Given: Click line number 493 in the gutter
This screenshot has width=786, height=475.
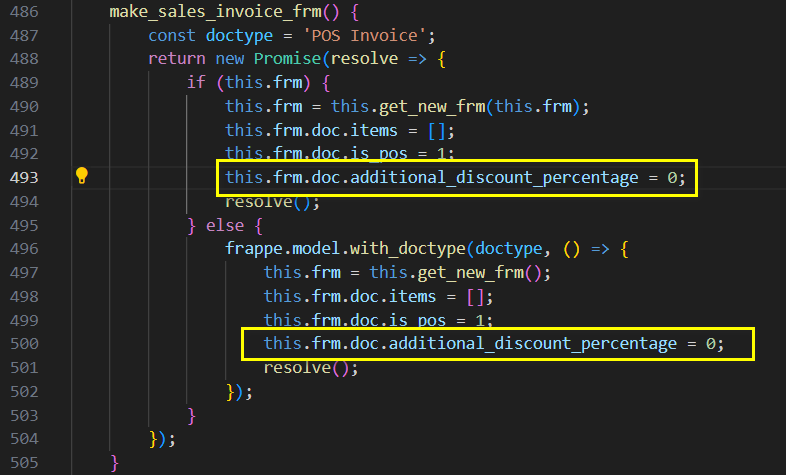Looking at the screenshot, I should [x=24, y=177].
